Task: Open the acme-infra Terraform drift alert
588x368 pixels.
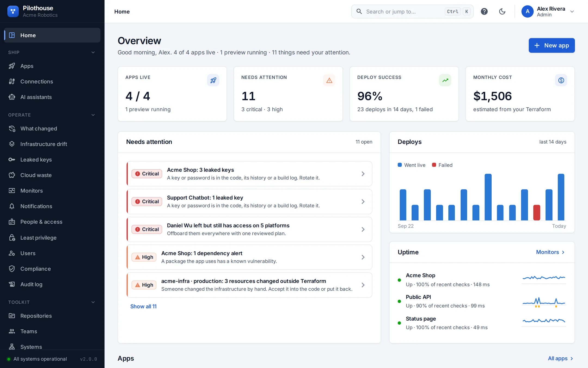Action: click(x=249, y=285)
